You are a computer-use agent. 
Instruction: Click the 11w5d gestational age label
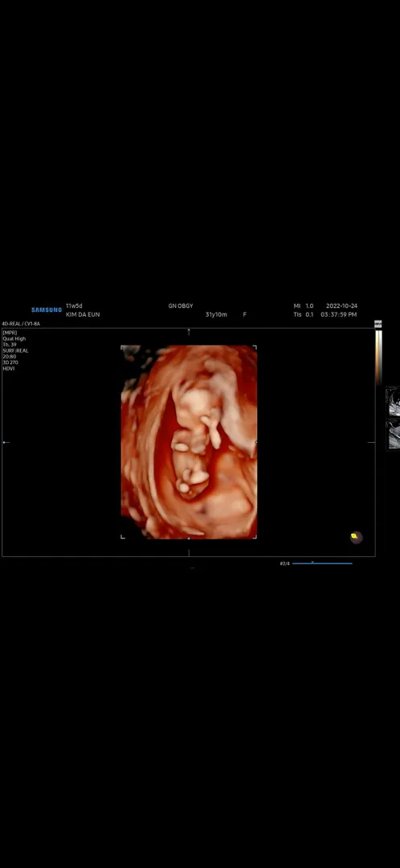click(74, 305)
